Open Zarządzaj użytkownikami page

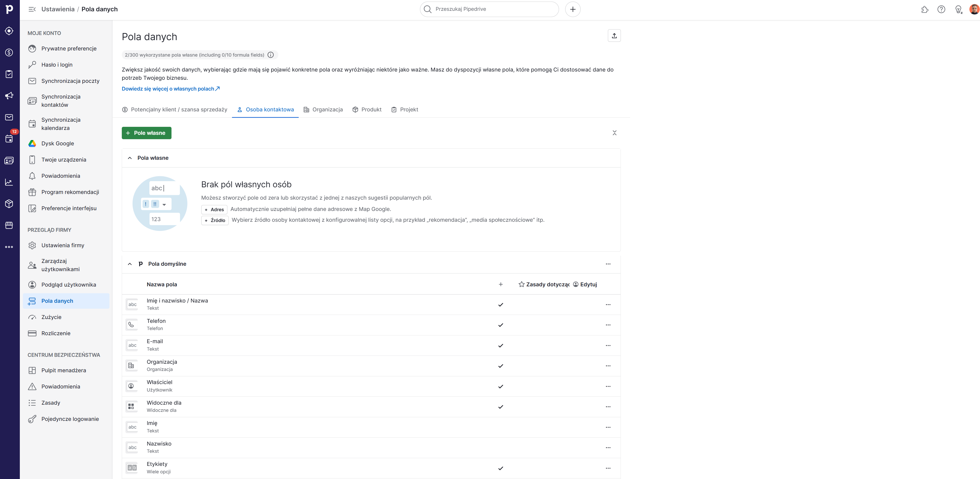pos(66,265)
